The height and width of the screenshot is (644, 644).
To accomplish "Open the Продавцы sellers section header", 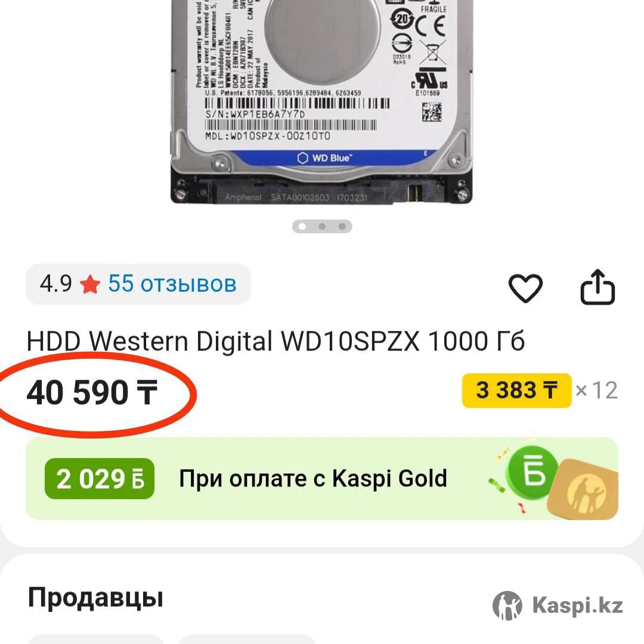I will [x=95, y=597].
